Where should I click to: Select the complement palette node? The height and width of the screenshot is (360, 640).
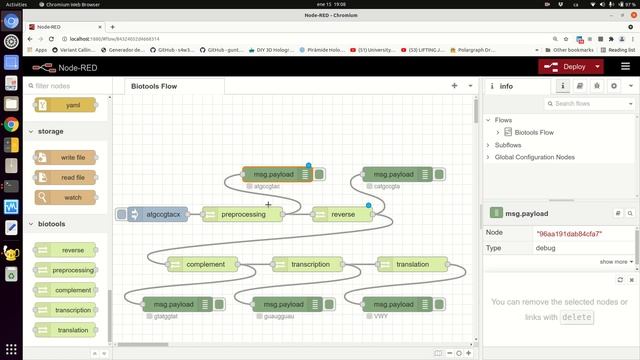pyautogui.click(x=65, y=290)
